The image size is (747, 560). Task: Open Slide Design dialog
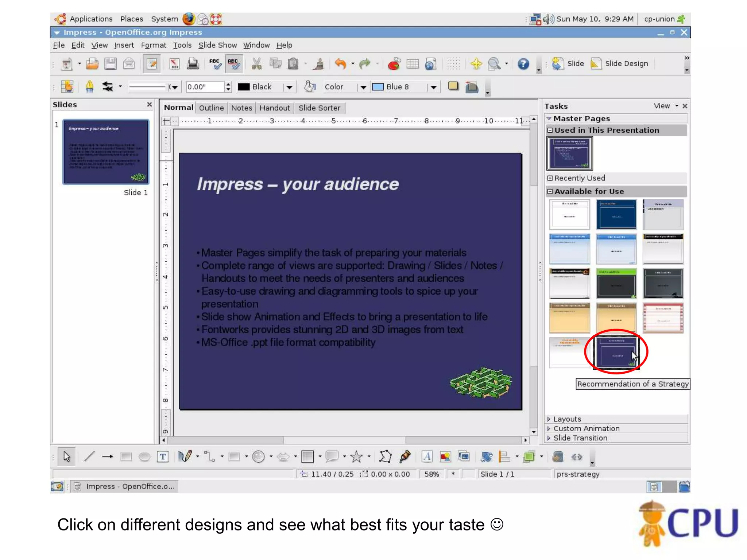pyautogui.click(x=619, y=64)
